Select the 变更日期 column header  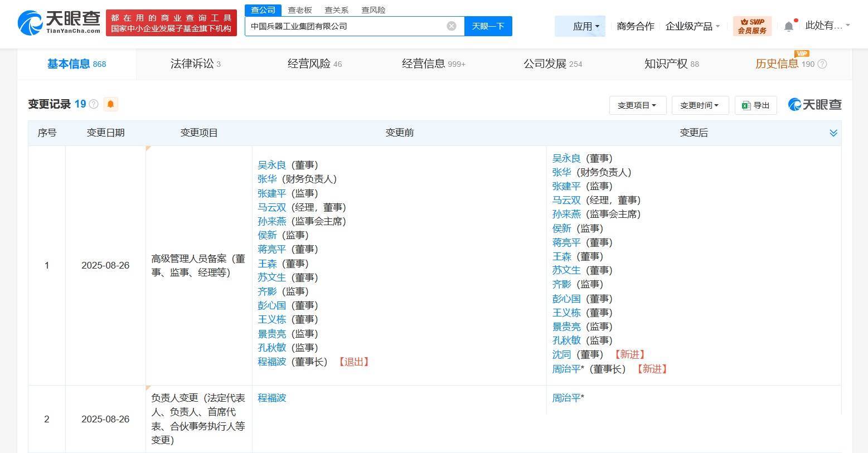[x=105, y=133]
